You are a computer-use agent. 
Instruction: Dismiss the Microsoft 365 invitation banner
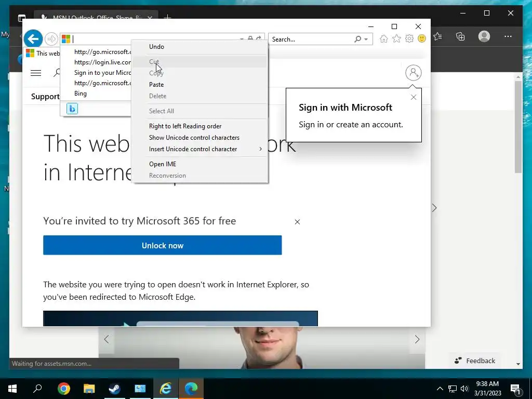pos(297,222)
